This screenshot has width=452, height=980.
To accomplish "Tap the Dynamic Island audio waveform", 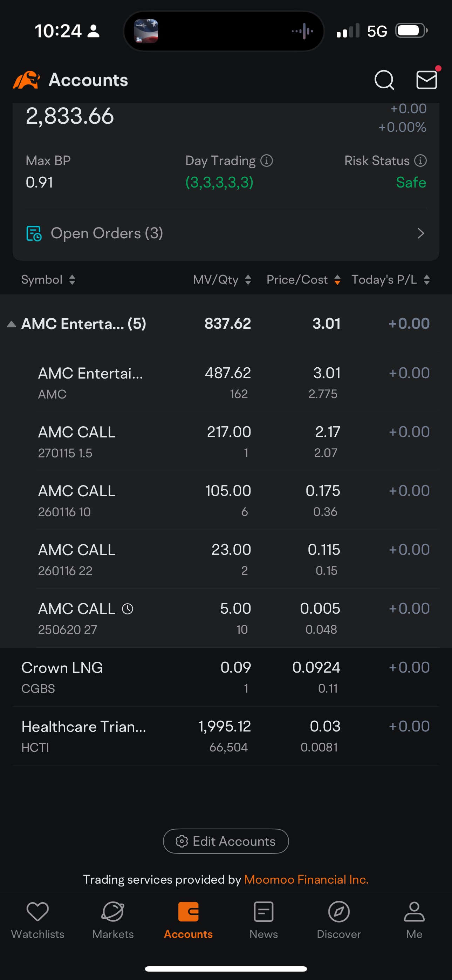I will pos(303,31).
